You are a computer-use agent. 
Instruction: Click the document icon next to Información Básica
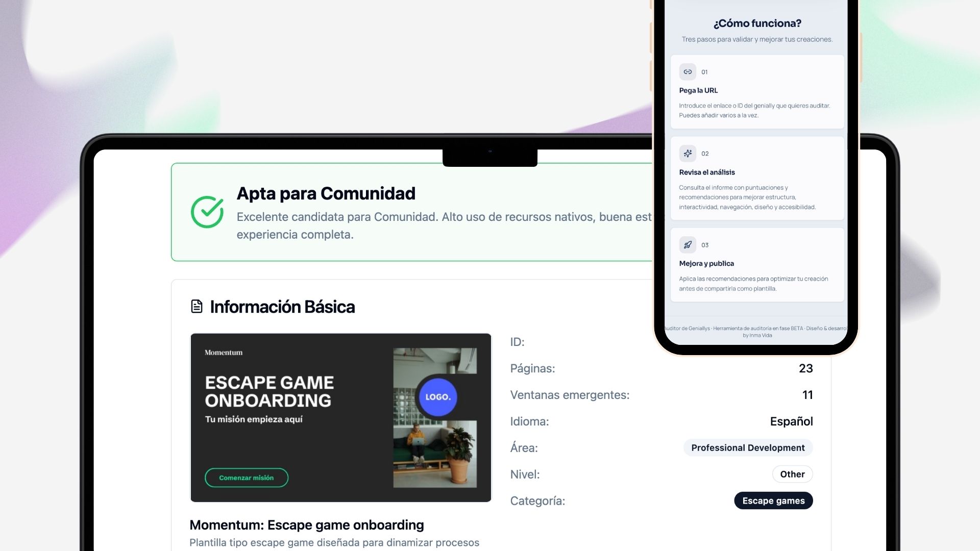click(x=197, y=306)
